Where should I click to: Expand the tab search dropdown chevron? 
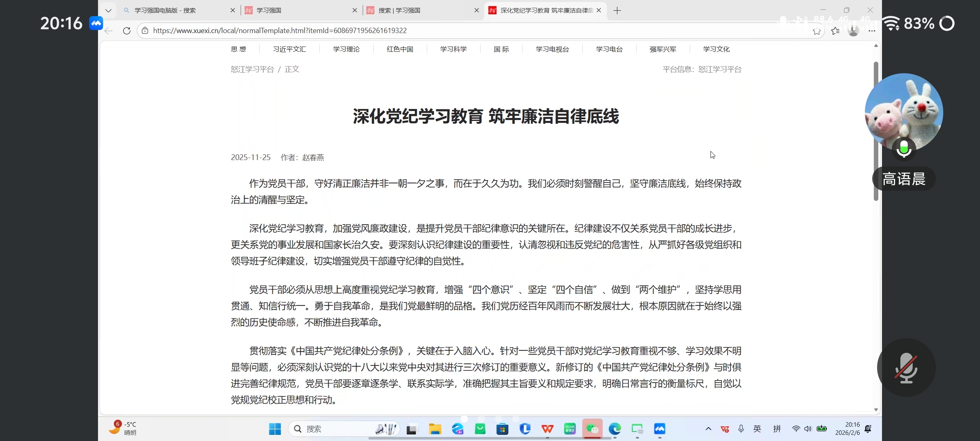[108, 11]
